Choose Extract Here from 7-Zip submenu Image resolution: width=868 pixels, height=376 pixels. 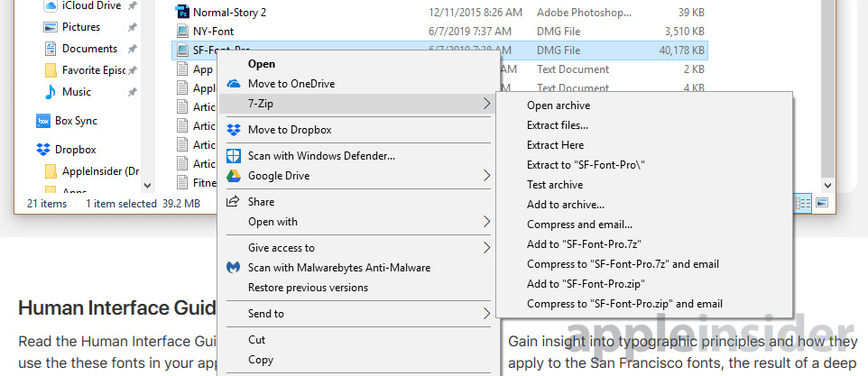555,145
